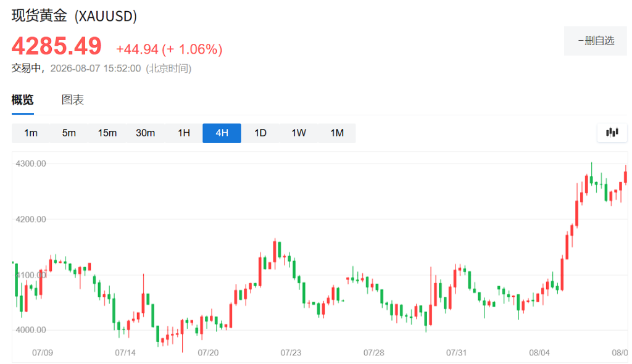Select the 30m timeframe
Image resolution: width=632 pixels, height=364 pixels.
pyautogui.click(x=146, y=133)
